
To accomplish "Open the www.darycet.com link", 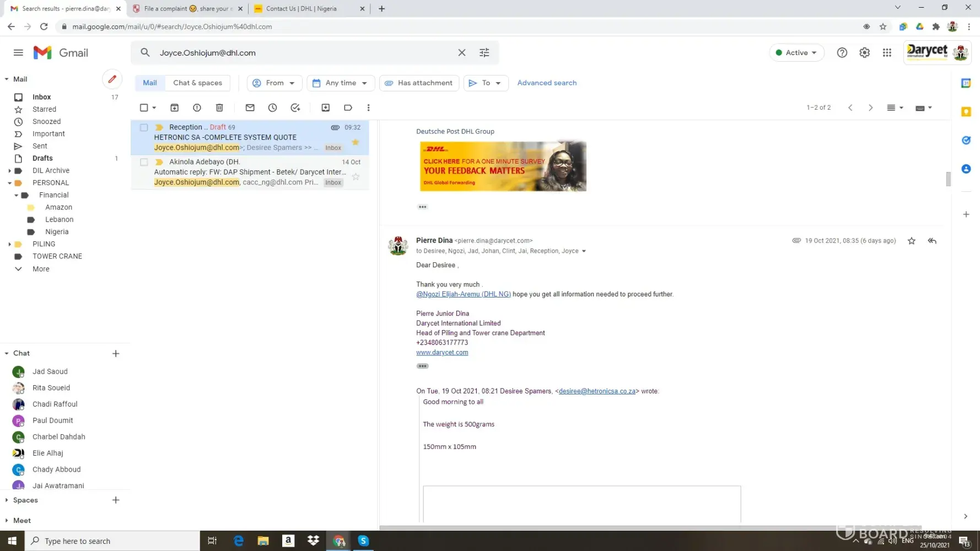I will (x=441, y=353).
